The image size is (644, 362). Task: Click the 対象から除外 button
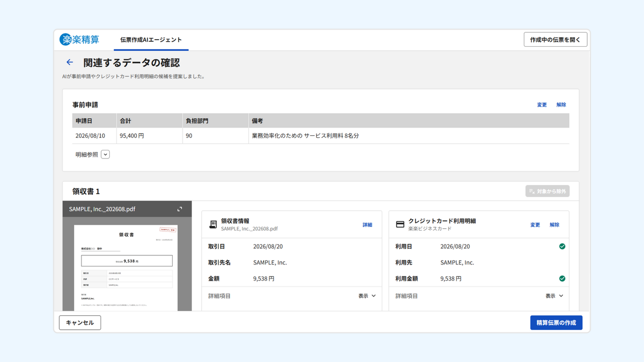point(547,192)
